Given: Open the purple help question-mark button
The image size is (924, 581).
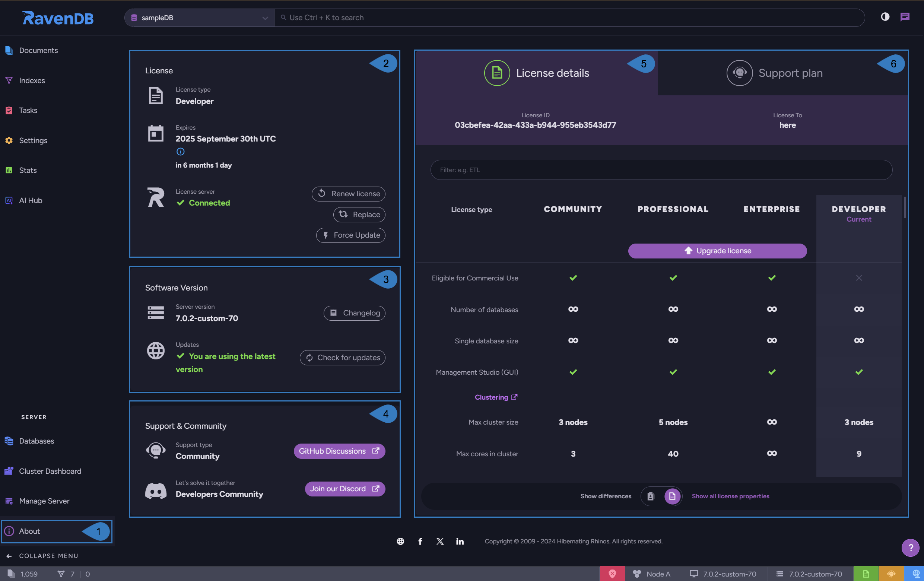Looking at the screenshot, I should coord(910,547).
